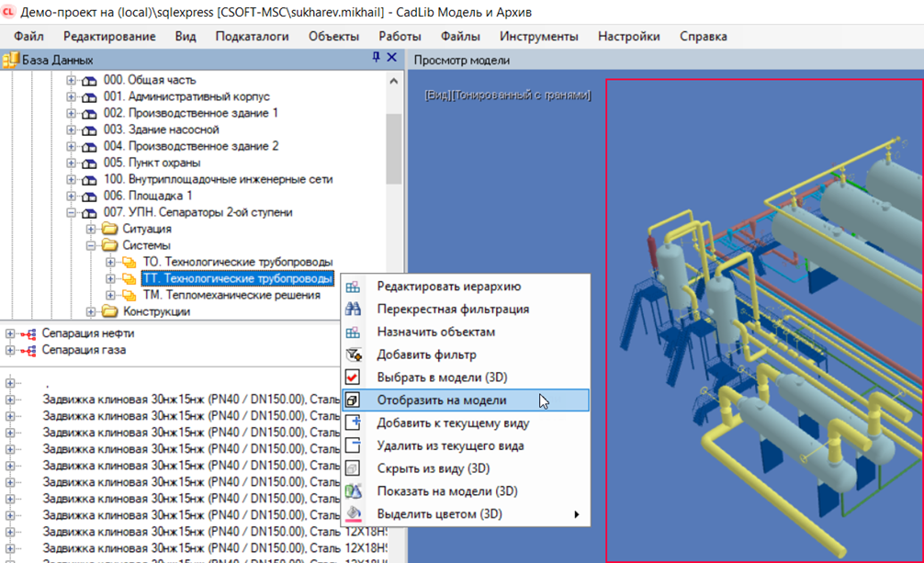Collapse the Системы folder node

pyautogui.click(x=91, y=246)
